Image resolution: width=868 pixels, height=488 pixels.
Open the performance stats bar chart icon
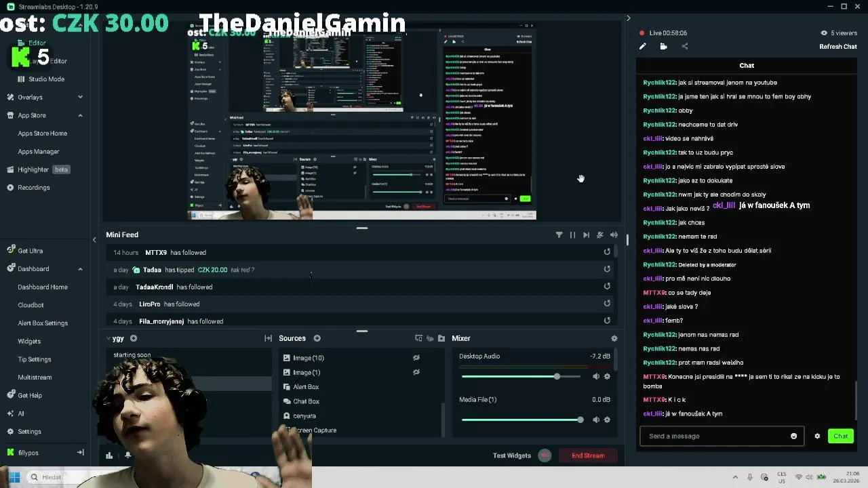[109, 455]
